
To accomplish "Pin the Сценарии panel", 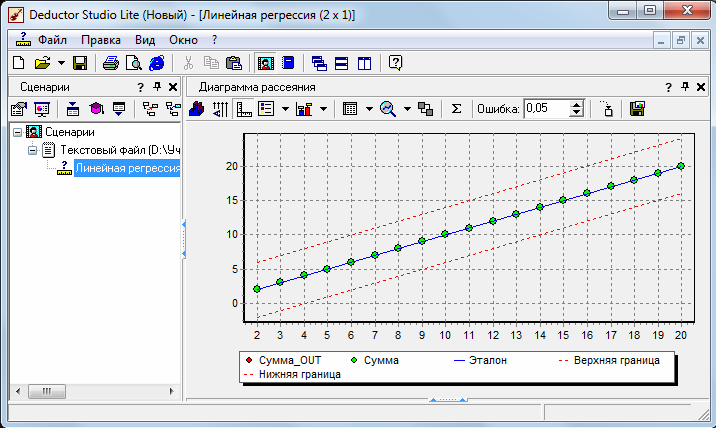I will tap(157, 86).
